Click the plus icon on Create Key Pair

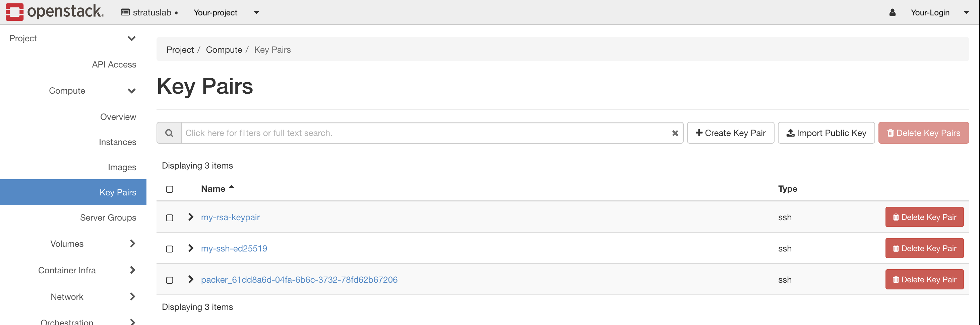click(x=699, y=133)
